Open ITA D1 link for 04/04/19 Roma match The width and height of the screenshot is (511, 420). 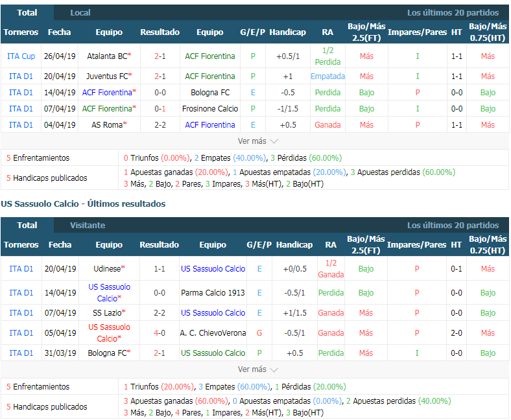[x=21, y=125]
